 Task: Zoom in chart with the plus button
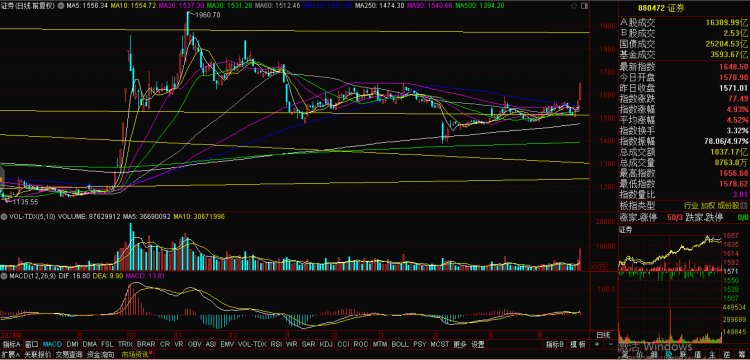(x=596, y=344)
